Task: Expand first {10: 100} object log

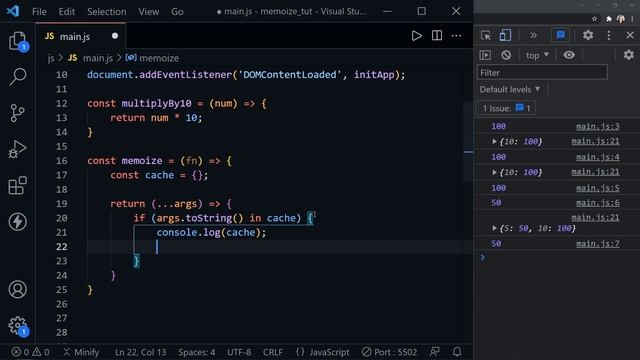Action: click(494, 142)
